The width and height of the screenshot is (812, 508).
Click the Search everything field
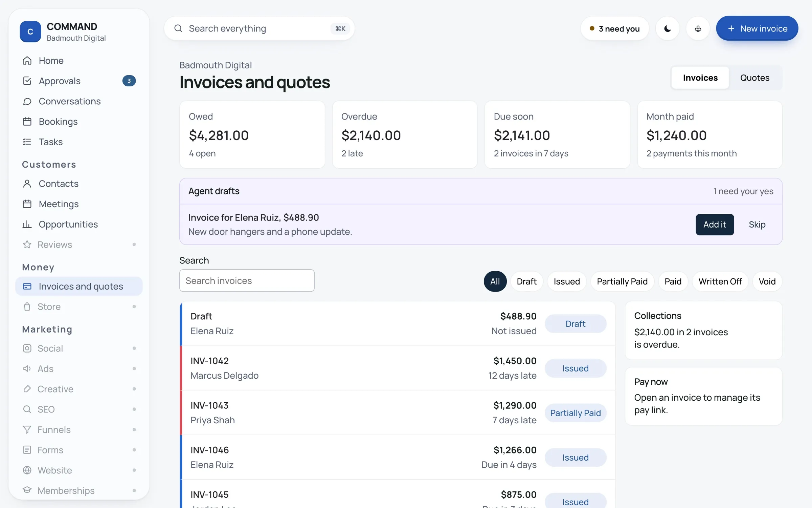pyautogui.click(x=259, y=28)
